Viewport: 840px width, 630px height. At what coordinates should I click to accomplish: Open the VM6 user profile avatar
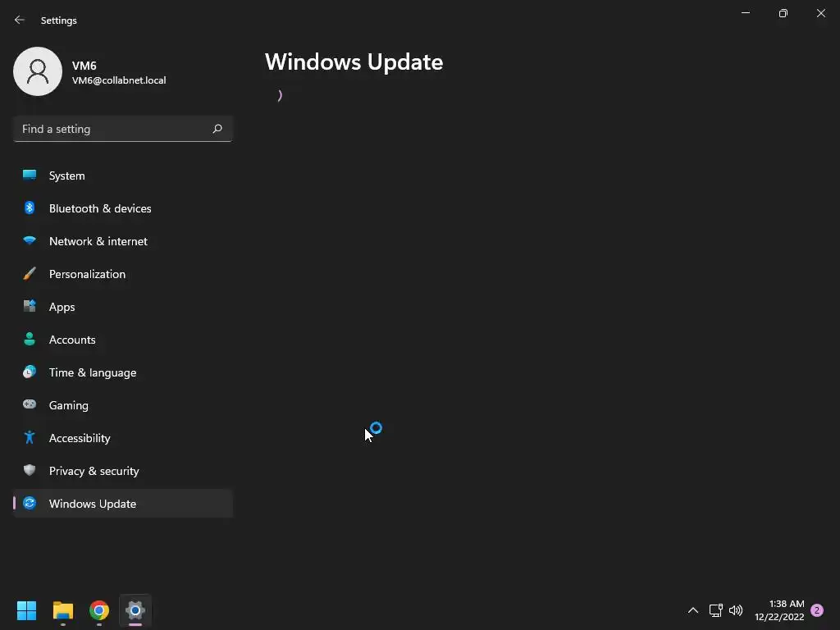click(38, 71)
